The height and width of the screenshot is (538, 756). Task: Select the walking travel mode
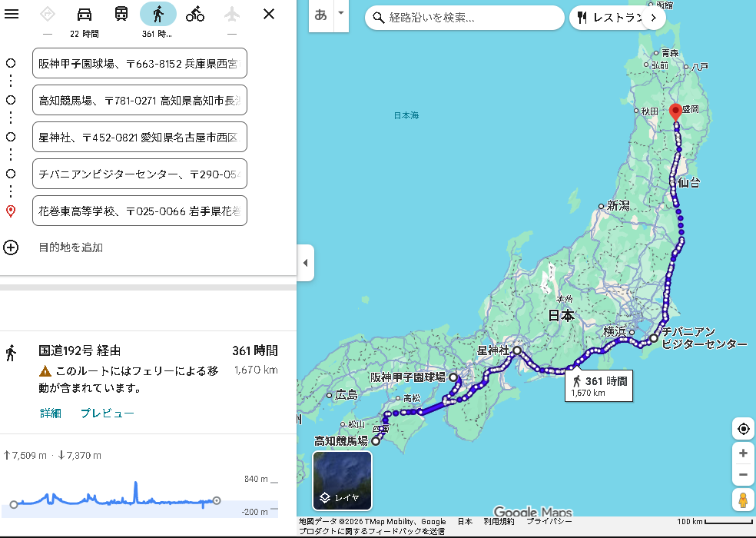coord(158,14)
